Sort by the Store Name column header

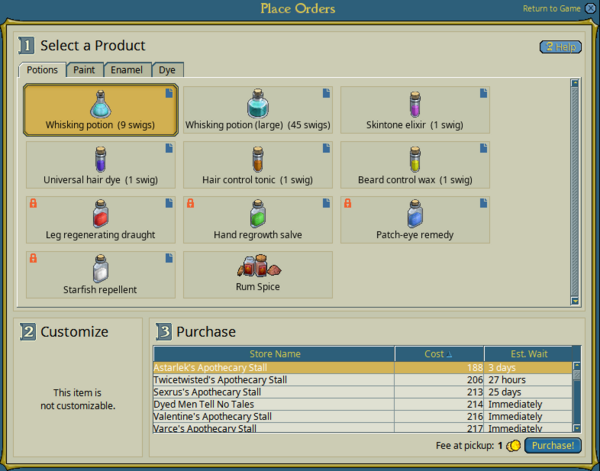click(274, 353)
